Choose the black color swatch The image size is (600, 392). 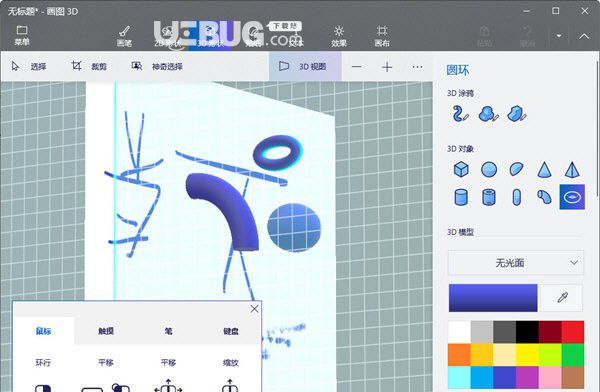pos(527,332)
